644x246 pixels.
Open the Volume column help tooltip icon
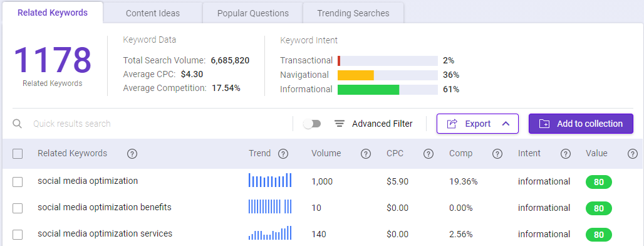click(x=365, y=154)
